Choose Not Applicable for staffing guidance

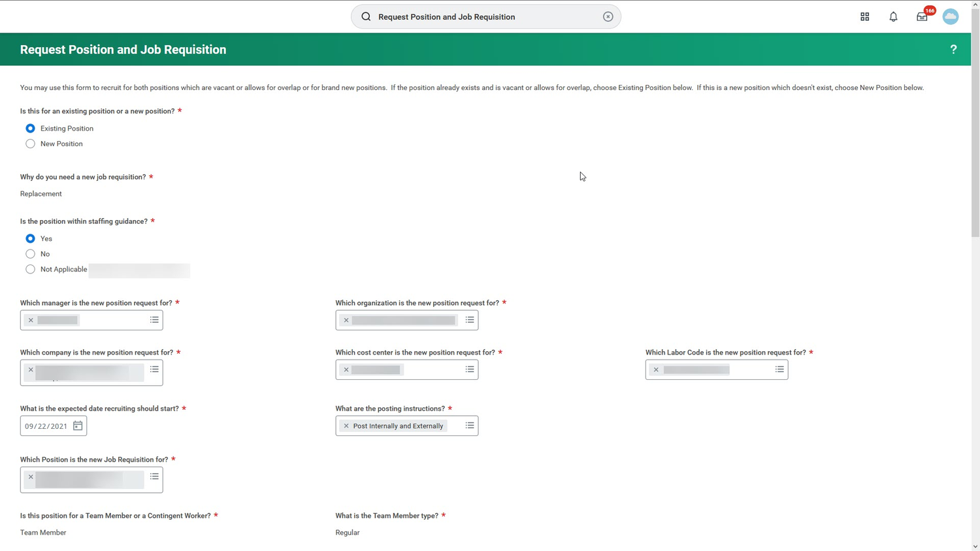tap(30, 268)
